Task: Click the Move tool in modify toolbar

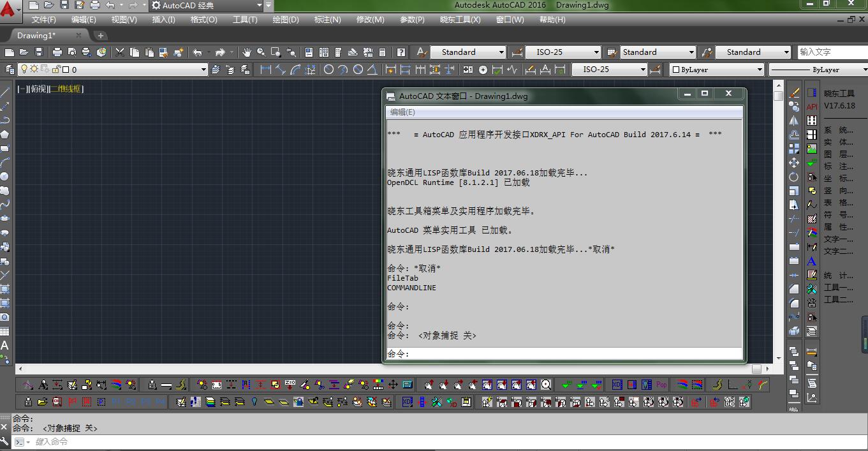Action: point(794,163)
